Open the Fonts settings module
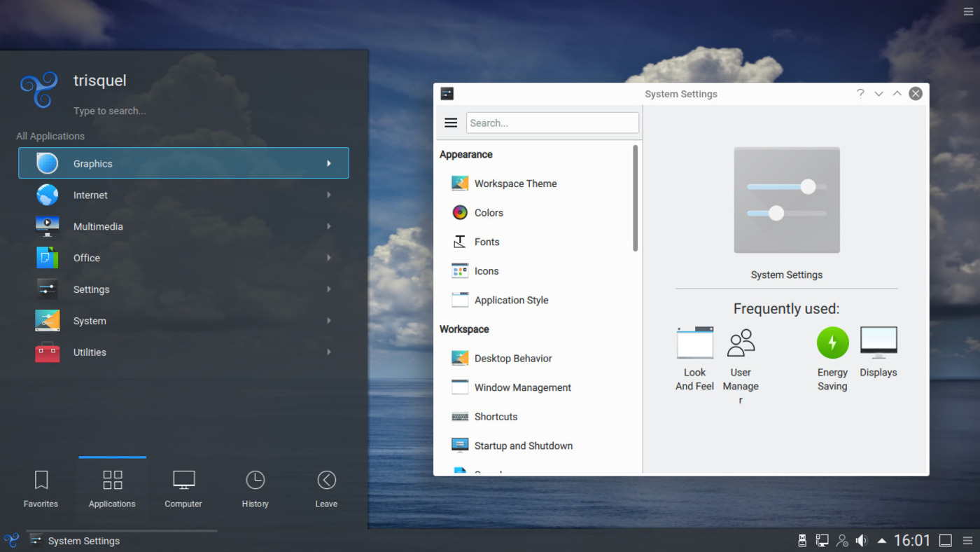 point(486,242)
